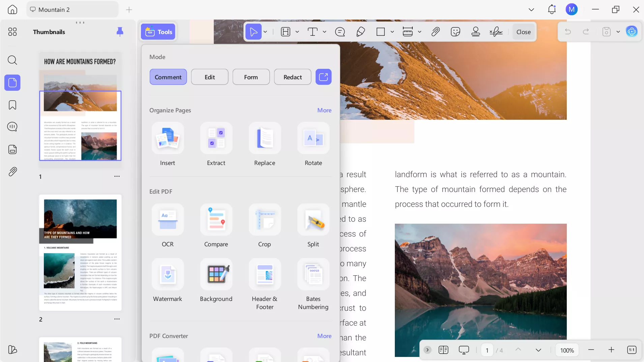The height and width of the screenshot is (362, 644).
Task: Unpin the Thumbnails panel
Action: [x=120, y=32]
